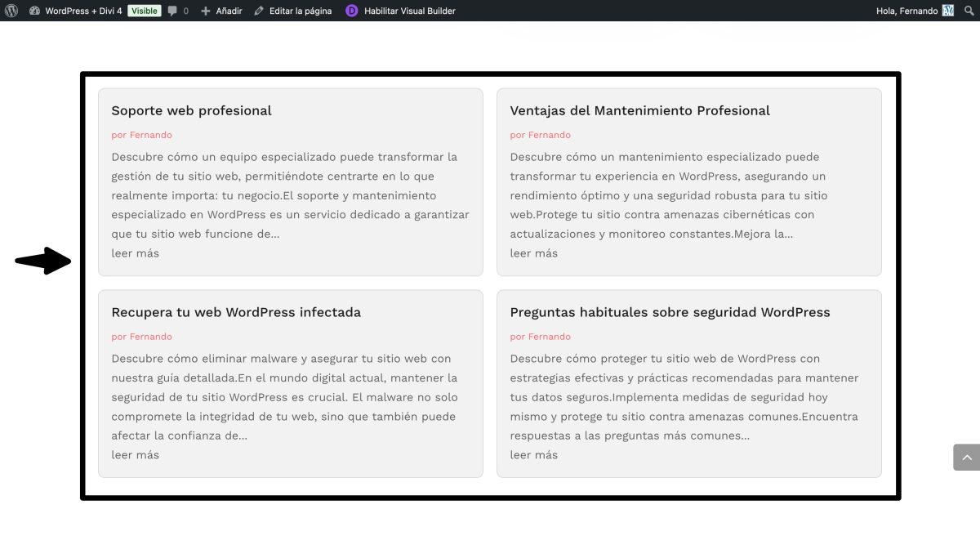This screenshot has width=980, height=554.
Task: Open the comments bubble icon
Action: click(173, 11)
